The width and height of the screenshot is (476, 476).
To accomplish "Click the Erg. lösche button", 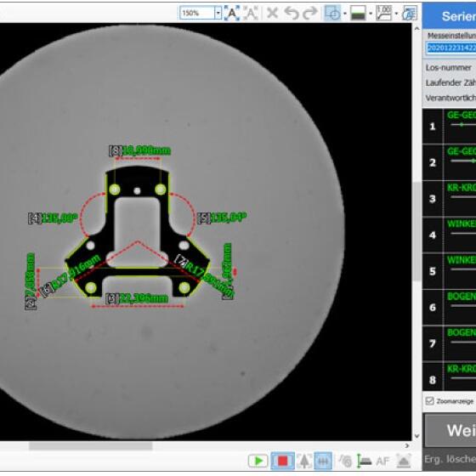I will click(450, 460).
